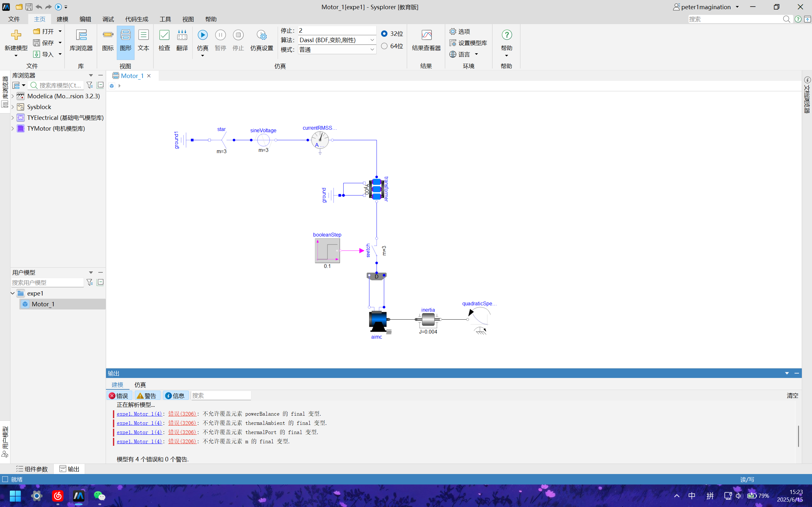Select the inertia component in the diagram
This screenshot has height=507, width=812.
coord(428,319)
